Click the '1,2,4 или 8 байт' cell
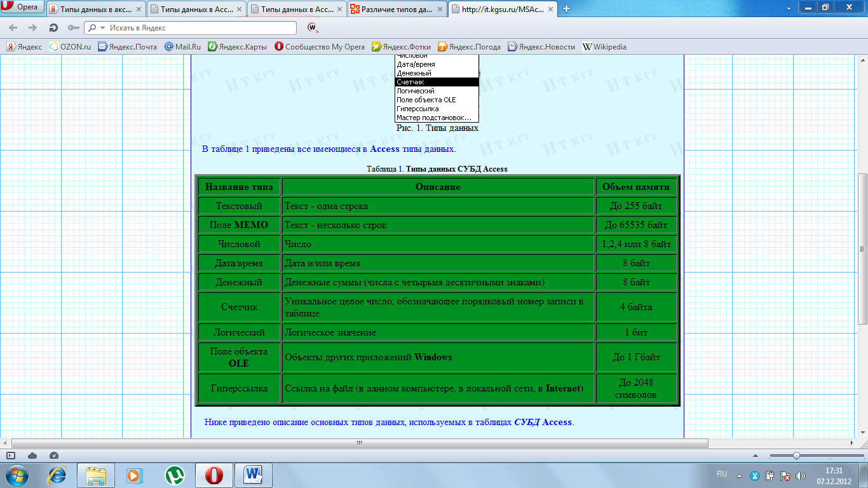The image size is (868, 488). (x=636, y=244)
